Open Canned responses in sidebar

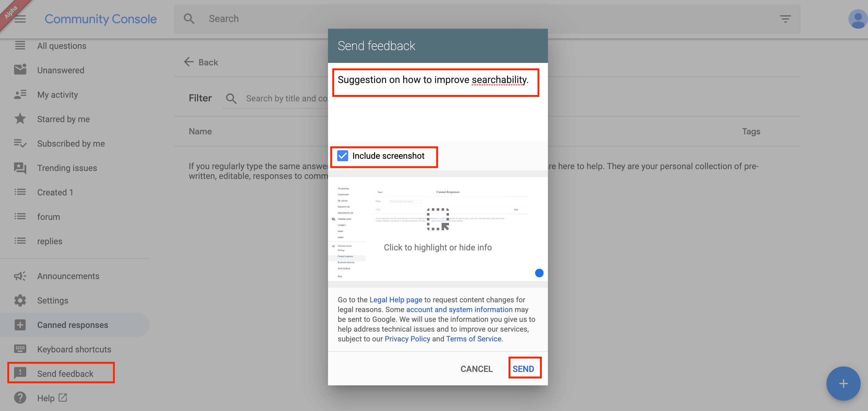[72, 325]
